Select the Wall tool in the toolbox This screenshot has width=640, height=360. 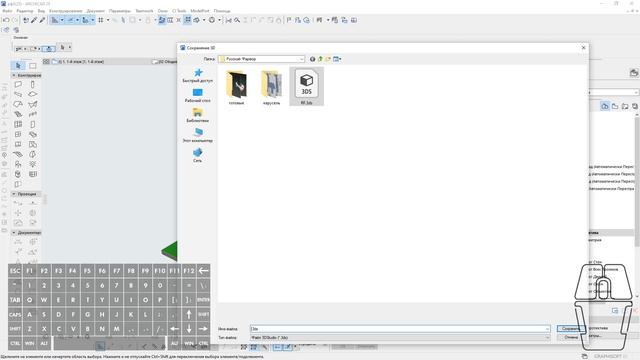coord(18,84)
